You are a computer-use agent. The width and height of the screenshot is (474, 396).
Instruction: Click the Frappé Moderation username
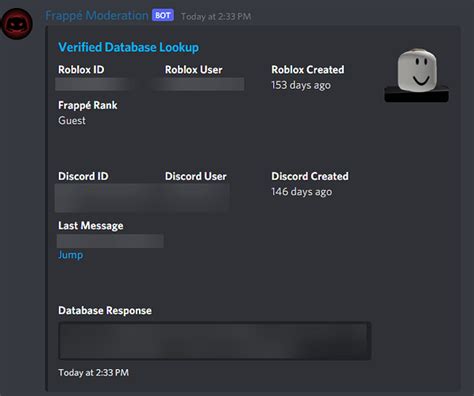[97, 15]
